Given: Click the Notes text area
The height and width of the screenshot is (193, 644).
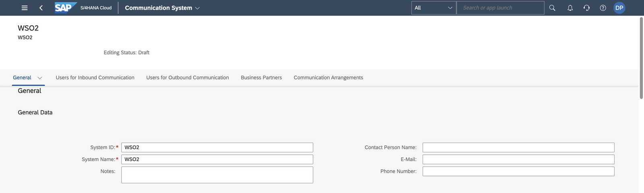Looking at the screenshot, I should pos(217,175).
